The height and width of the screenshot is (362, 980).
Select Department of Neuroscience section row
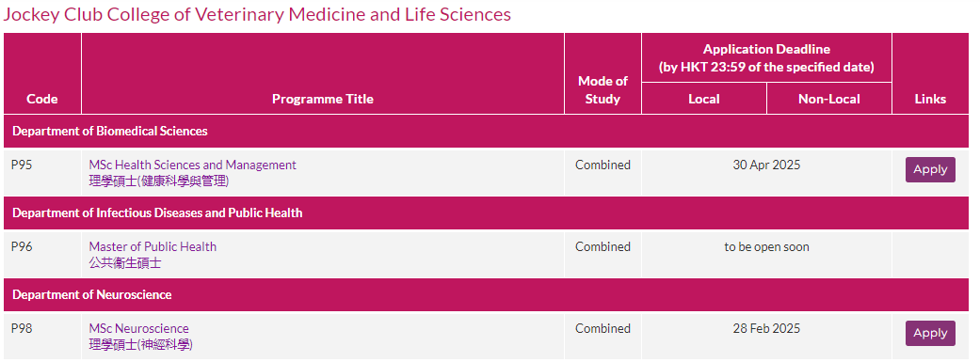coord(487,294)
